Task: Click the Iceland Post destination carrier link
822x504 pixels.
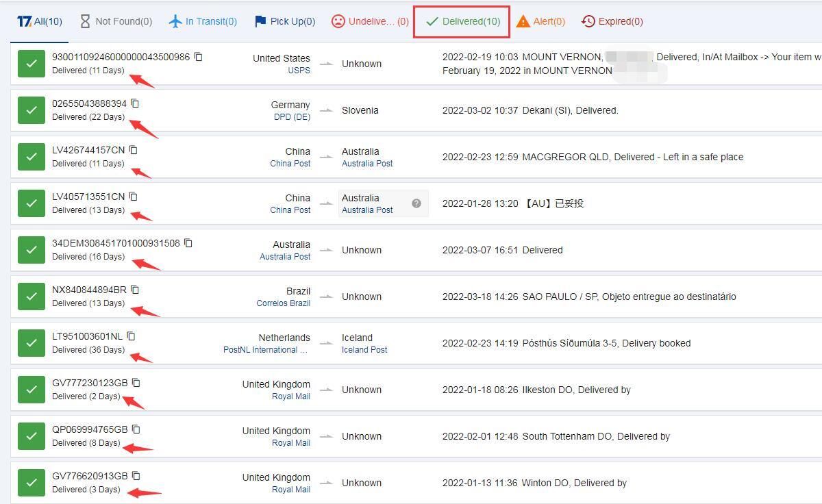Action: point(364,350)
